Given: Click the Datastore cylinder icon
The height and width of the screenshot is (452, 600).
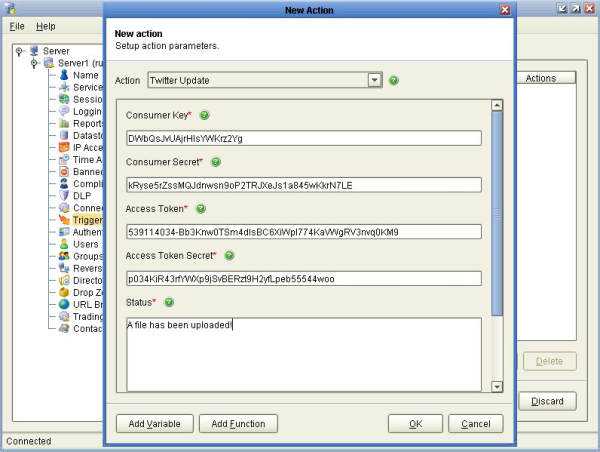Looking at the screenshot, I should point(64,135).
